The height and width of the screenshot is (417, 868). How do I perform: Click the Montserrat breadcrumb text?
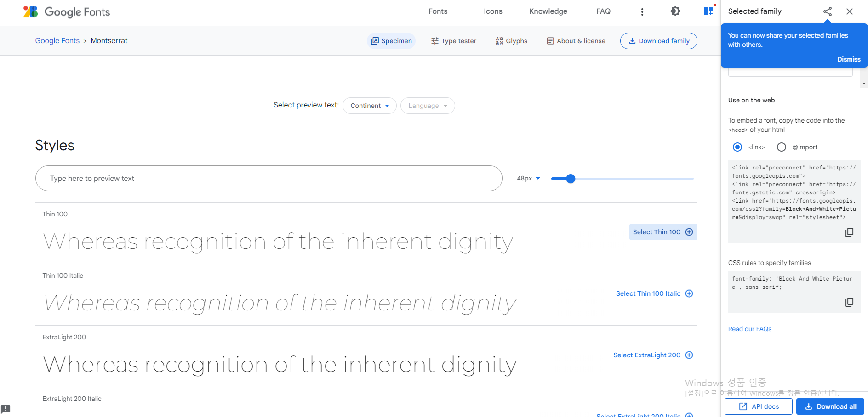pyautogui.click(x=109, y=41)
